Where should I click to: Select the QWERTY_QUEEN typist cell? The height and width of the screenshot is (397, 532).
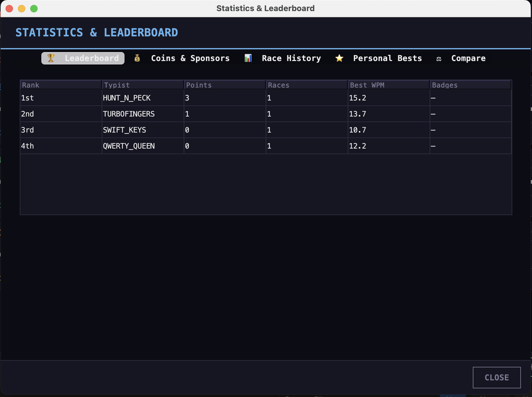coord(143,146)
